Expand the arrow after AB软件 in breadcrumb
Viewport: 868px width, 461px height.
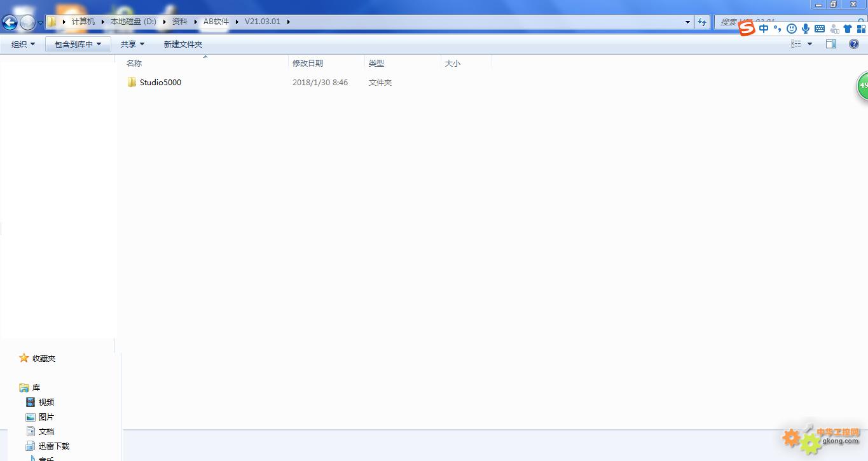(x=237, y=22)
